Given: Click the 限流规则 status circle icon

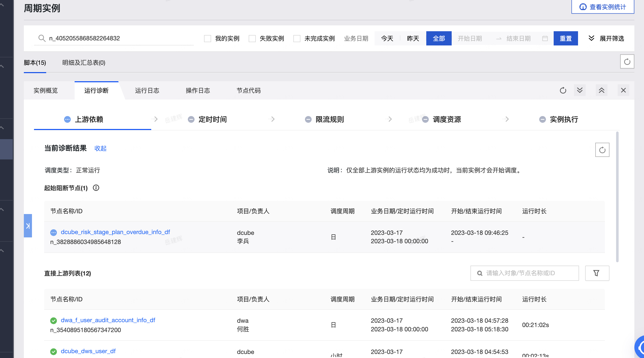Looking at the screenshot, I should click(308, 119).
